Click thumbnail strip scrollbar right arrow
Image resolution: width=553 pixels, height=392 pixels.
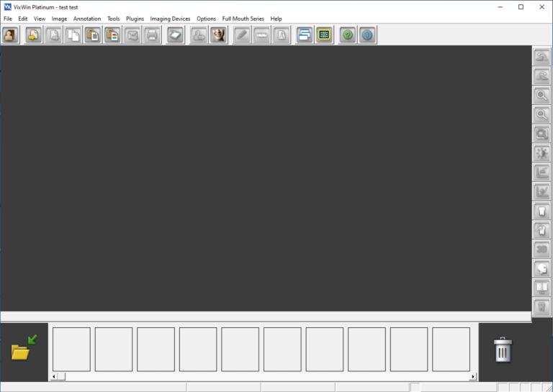coord(473,376)
